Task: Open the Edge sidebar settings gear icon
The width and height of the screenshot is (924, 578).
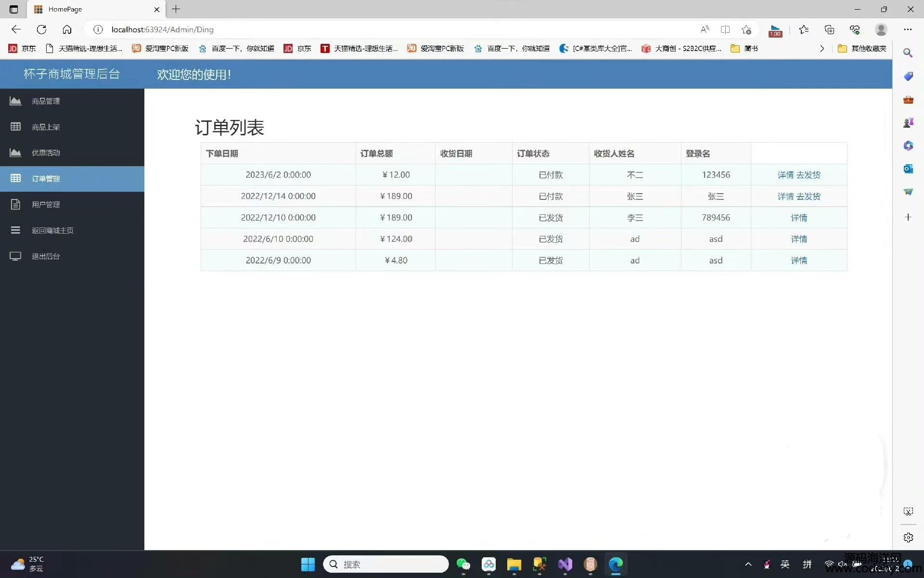Action: (x=908, y=537)
